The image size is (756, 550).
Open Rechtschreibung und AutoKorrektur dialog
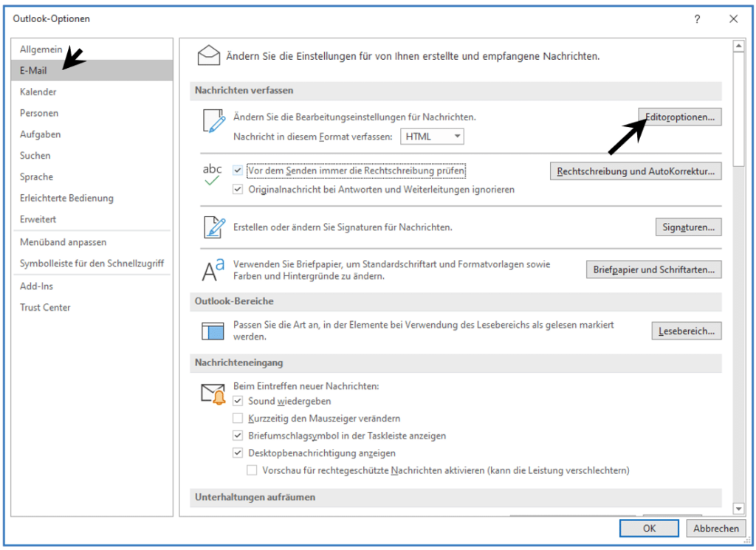(636, 171)
